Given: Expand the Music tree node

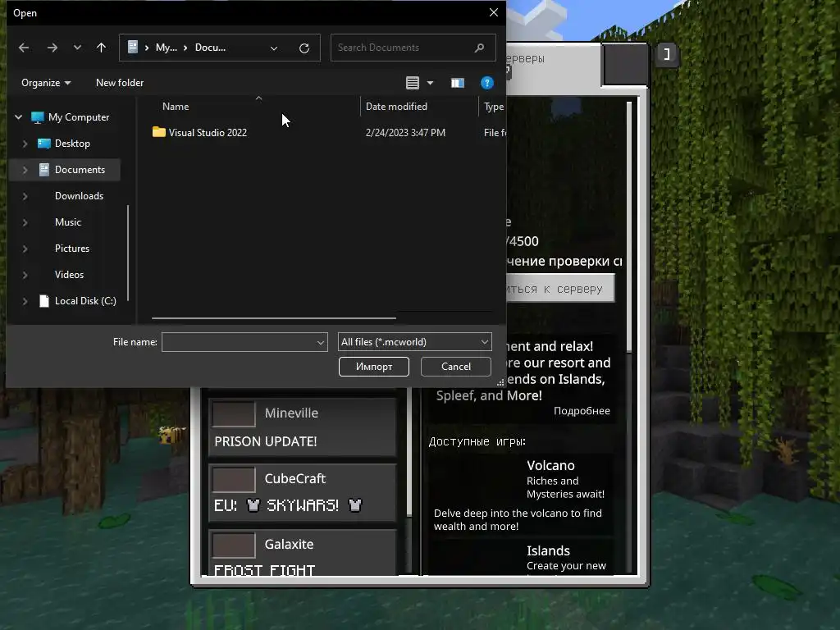Looking at the screenshot, I should click(25, 221).
